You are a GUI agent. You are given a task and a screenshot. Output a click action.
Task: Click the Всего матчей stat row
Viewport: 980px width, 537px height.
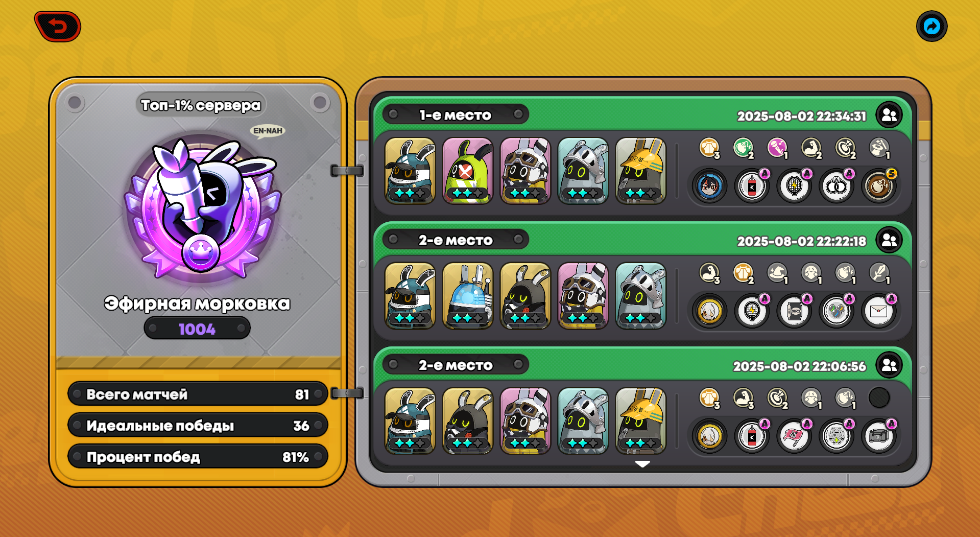pyautogui.click(x=198, y=394)
